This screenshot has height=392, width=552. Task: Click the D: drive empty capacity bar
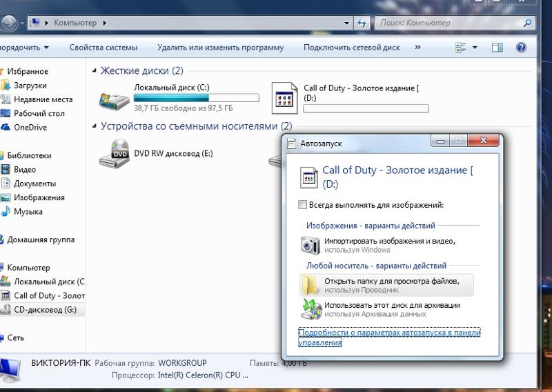click(x=366, y=108)
